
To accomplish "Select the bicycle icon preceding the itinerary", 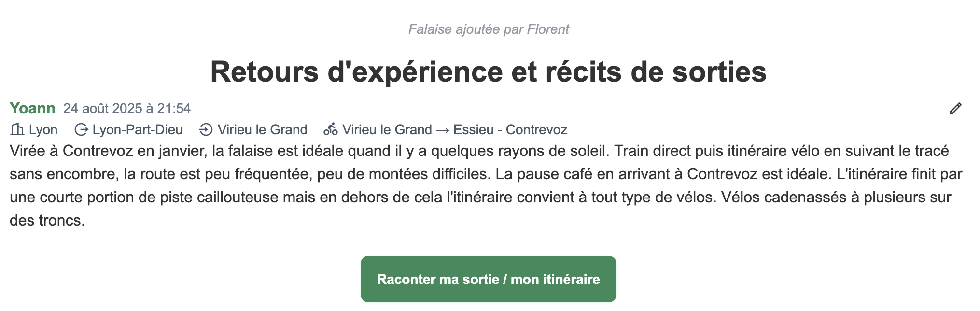I will click(331, 129).
